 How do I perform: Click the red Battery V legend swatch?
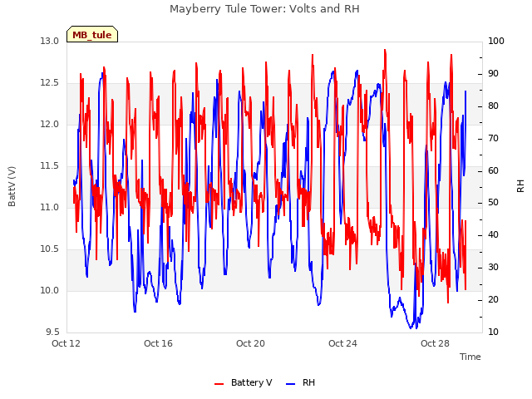point(219,384)
